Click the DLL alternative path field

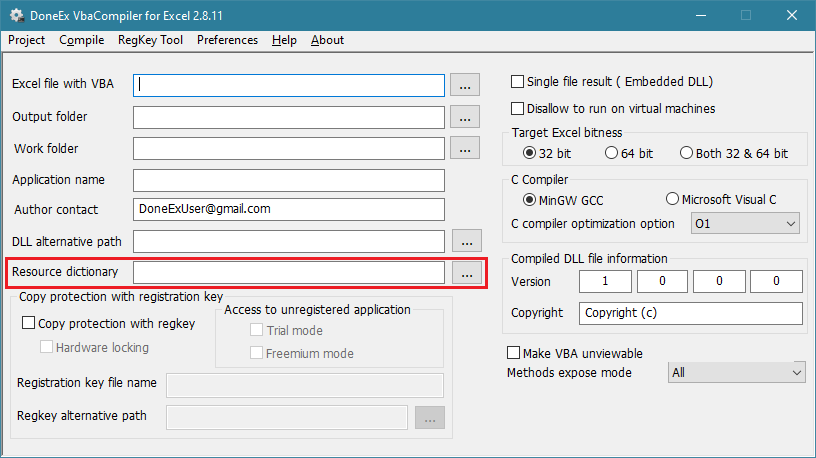(289, 241)
